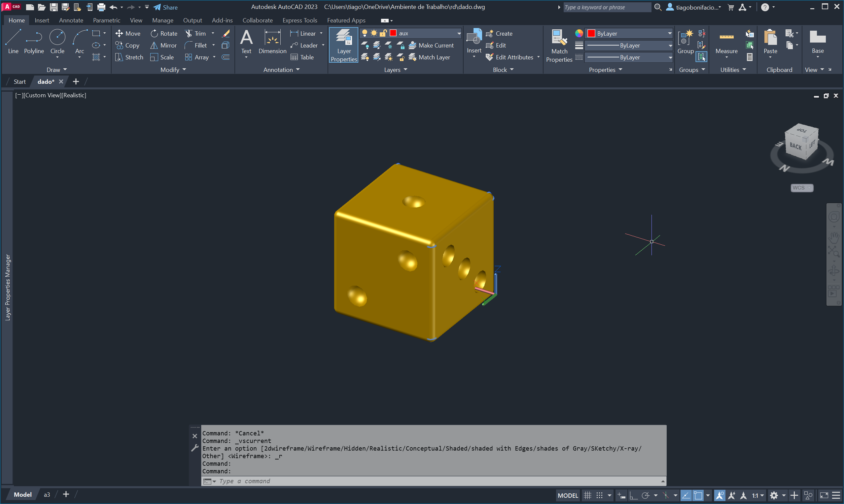This screenshot has height=504, width=844.
Task: Select the Measure utility tool
Action: (726, 43)
